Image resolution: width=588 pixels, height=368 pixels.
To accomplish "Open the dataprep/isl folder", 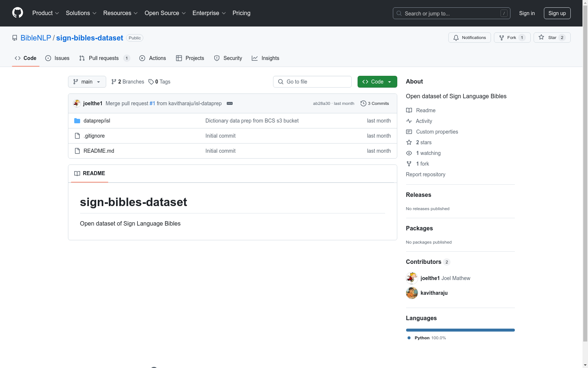I will tap(97, 121).
